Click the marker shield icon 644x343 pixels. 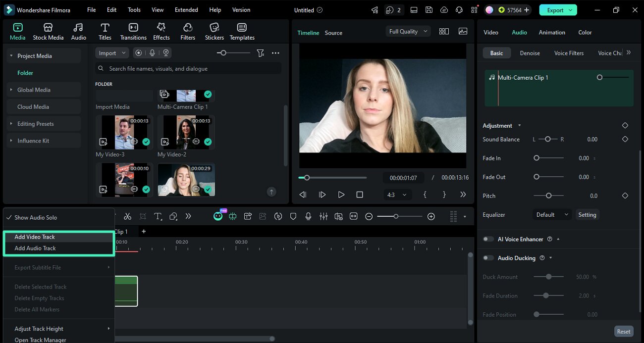(293, 216)
